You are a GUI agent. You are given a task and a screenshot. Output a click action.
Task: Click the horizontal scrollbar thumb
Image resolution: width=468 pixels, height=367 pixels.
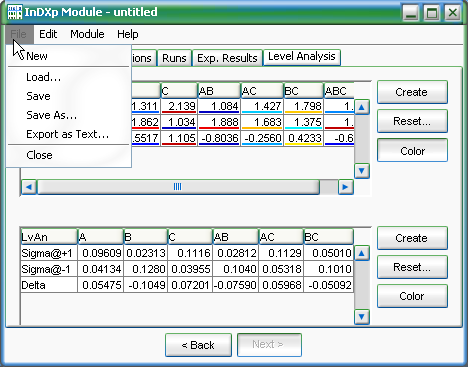click(178, 187)
